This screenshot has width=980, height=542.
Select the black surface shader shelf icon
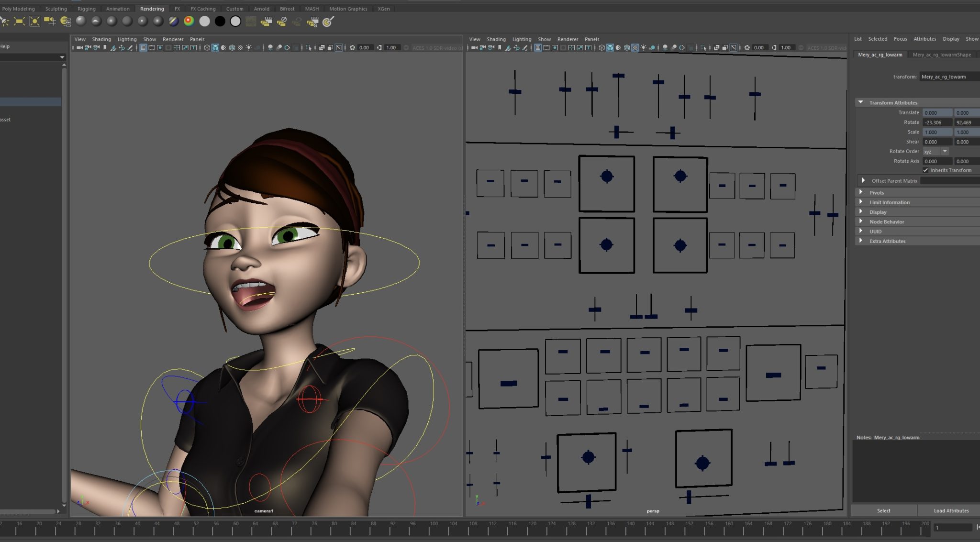coord(220,21)
